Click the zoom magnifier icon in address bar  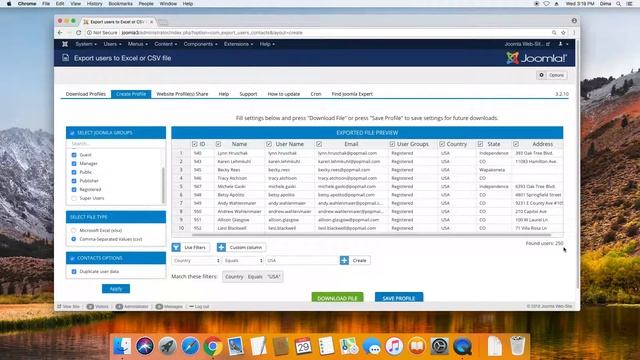coord(554,33)
